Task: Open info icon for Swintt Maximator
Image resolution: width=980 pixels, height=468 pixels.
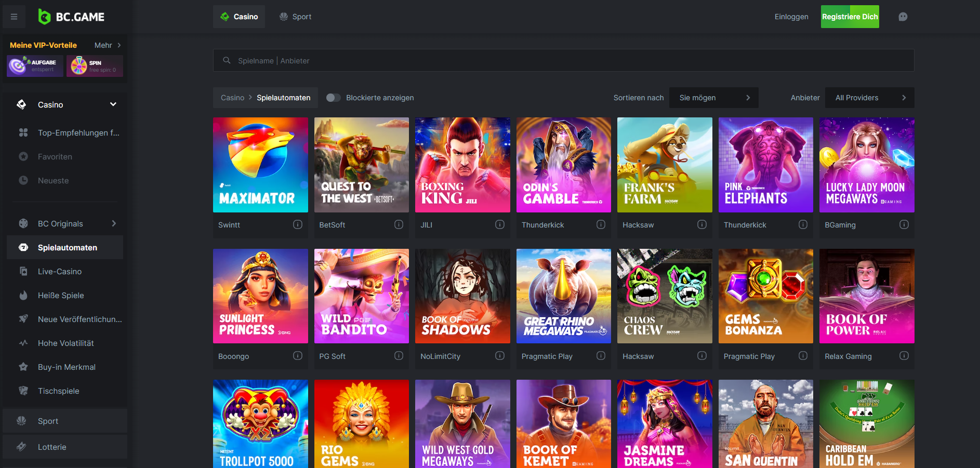Action: point(298,224)
